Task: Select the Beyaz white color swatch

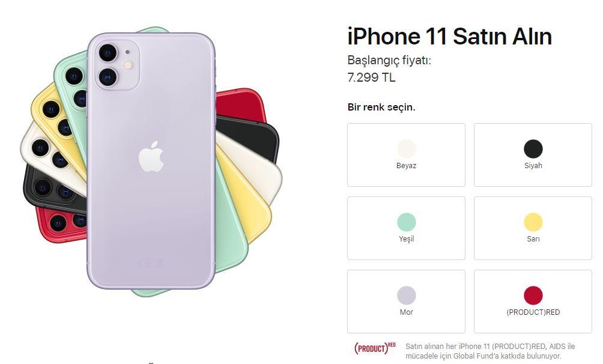Action: pos(406,149)
